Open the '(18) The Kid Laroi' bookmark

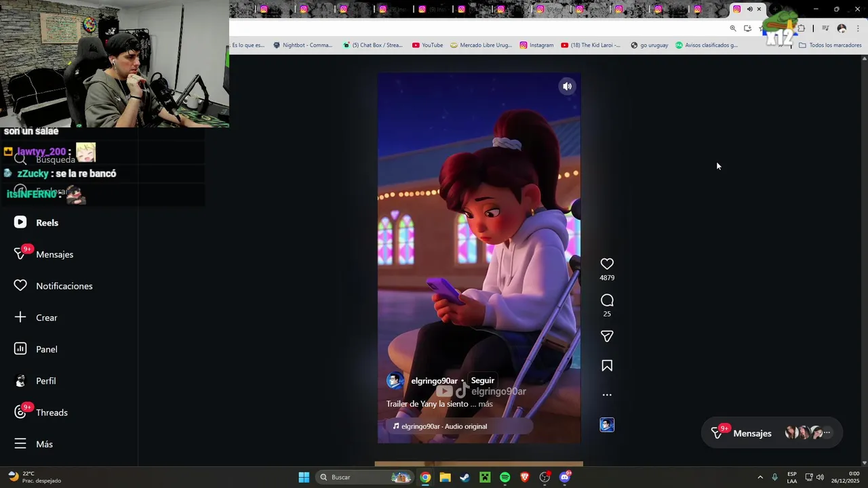pos(591,45)
